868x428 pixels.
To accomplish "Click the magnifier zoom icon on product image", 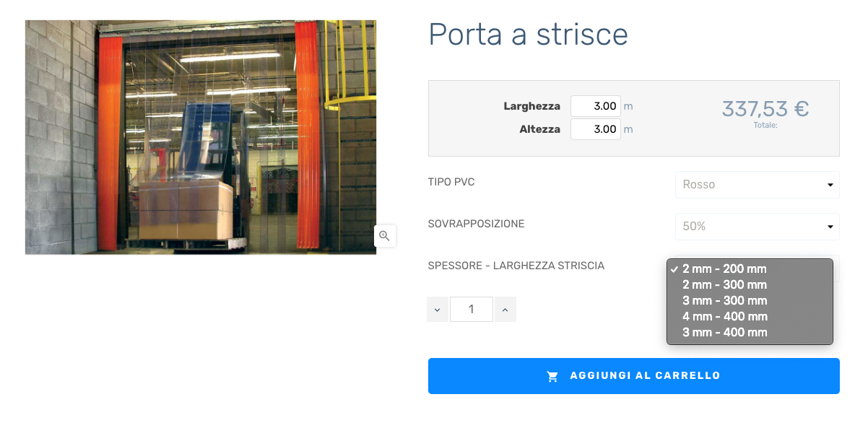I will pos(384,235).
